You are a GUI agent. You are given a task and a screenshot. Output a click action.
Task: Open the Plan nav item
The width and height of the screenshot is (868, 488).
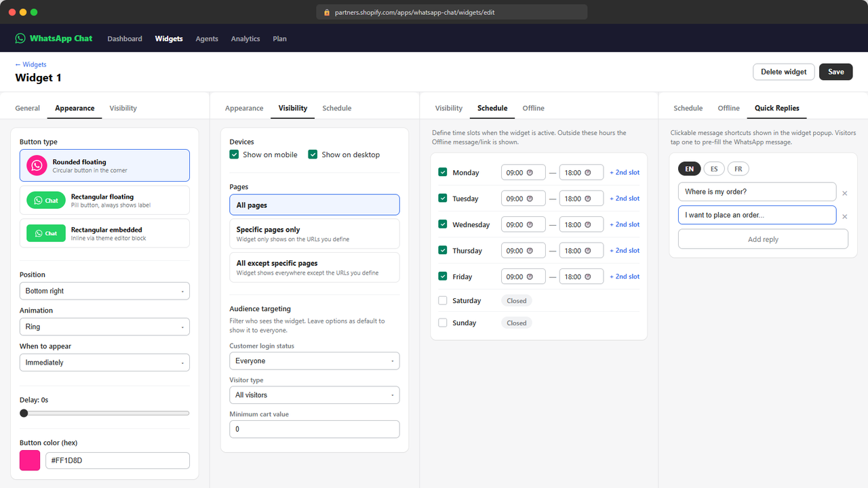pyautogui.click(x=279, y=39)
